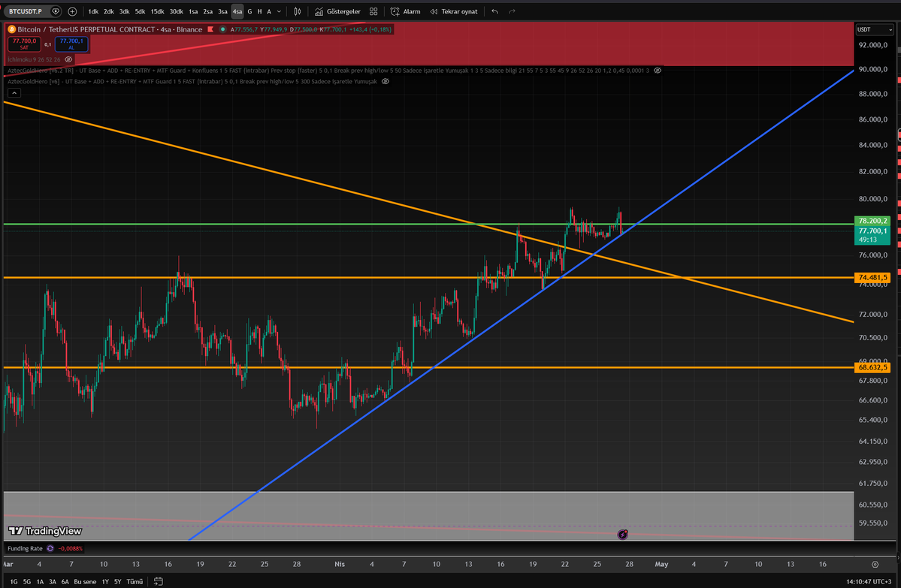
Task: Open the USDT currency dropdown
Action: pyautogui.click(x=874, y=29)
